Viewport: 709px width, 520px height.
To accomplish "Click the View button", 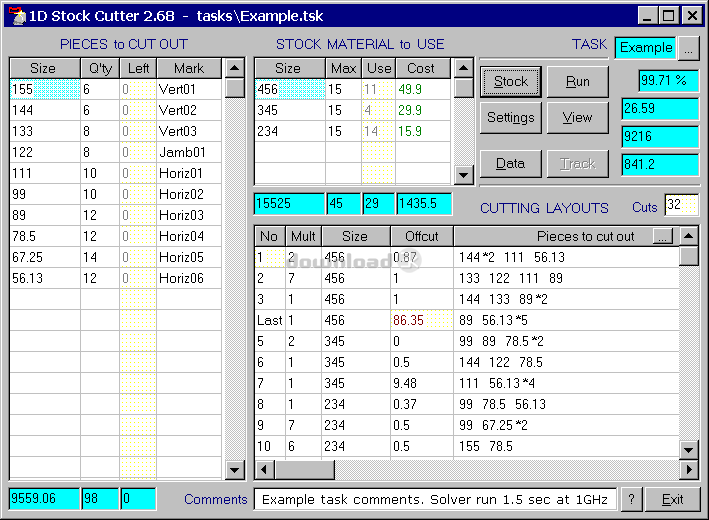I will pos(577,118).
